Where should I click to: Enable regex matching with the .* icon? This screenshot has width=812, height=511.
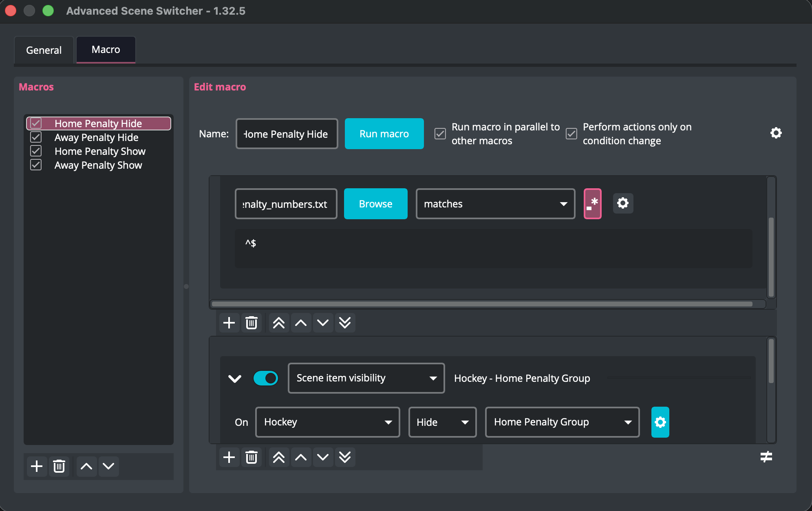593,204
